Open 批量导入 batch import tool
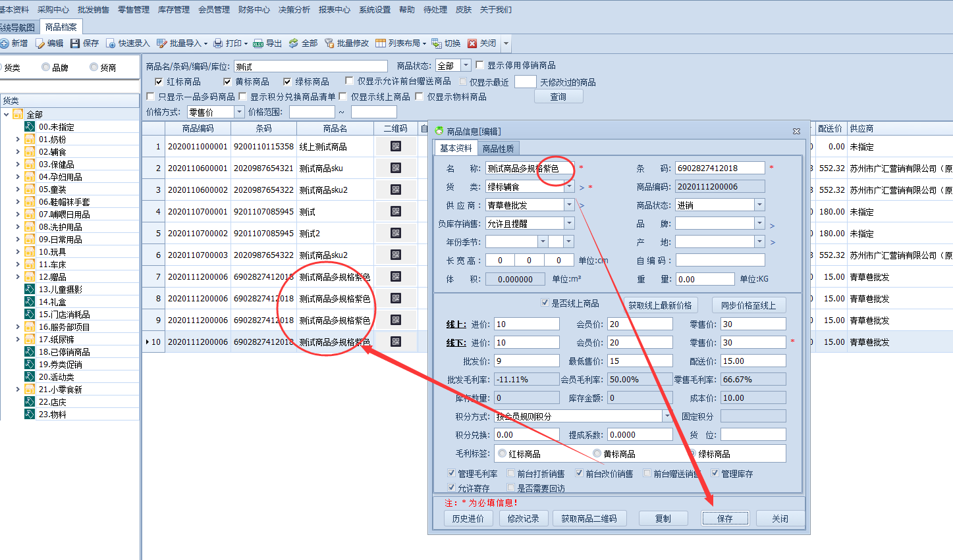953x560 pixels. [181, 43]
